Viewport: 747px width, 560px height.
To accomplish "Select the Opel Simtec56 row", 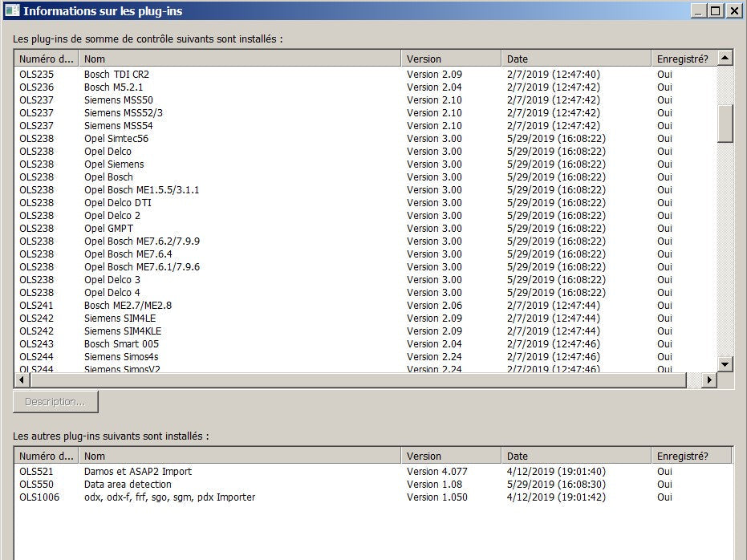I will 365,139.
